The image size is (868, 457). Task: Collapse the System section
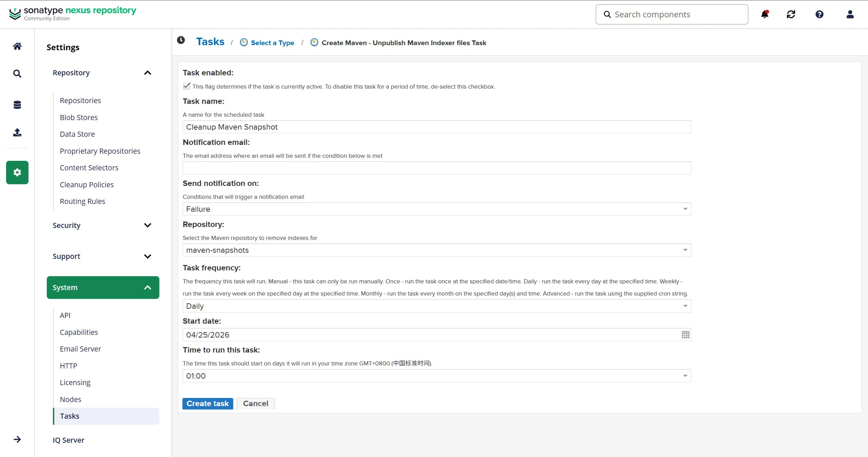(103, 288)
